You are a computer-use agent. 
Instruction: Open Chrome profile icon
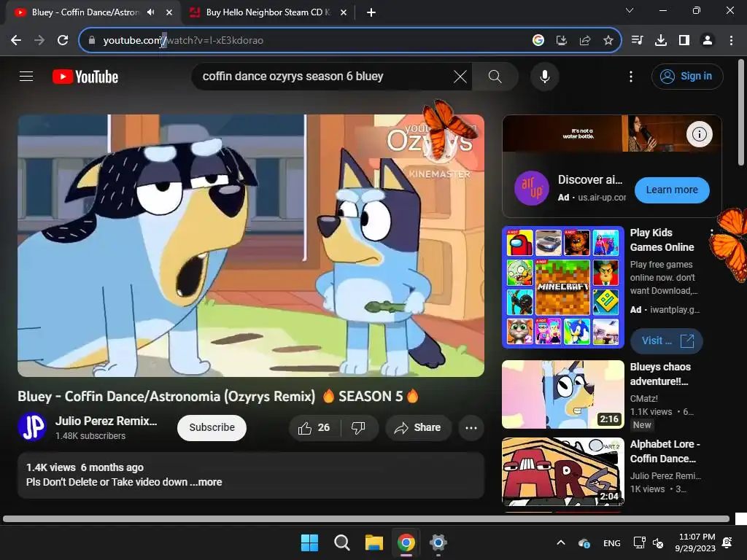click(708, 41)
